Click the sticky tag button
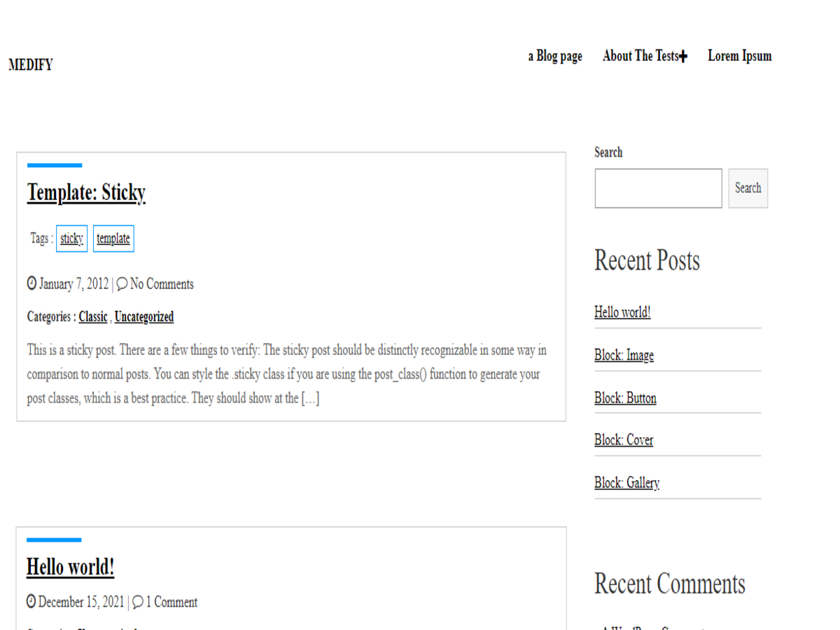This screenshot has height=630, width=840. click(x=71, y=238)
